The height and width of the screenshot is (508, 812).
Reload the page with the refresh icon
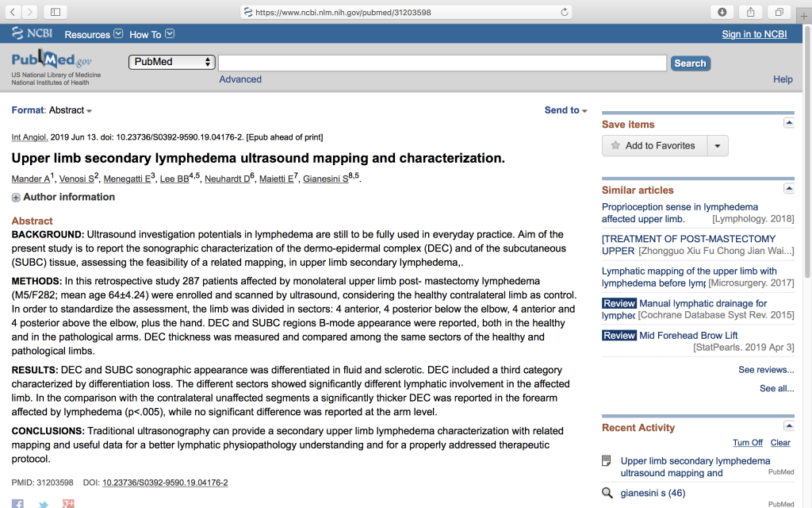point(565,12)
